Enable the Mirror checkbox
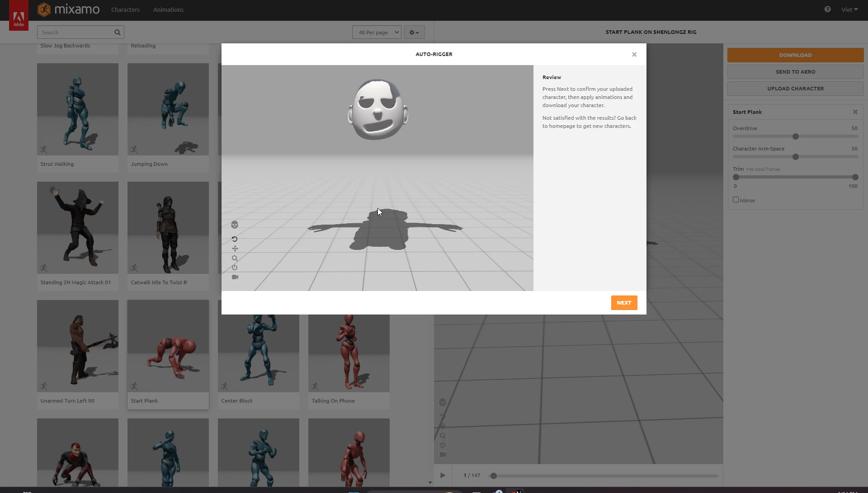Image resolution: width=868 pixels, height=493 pixels. [x=736, y=200]
